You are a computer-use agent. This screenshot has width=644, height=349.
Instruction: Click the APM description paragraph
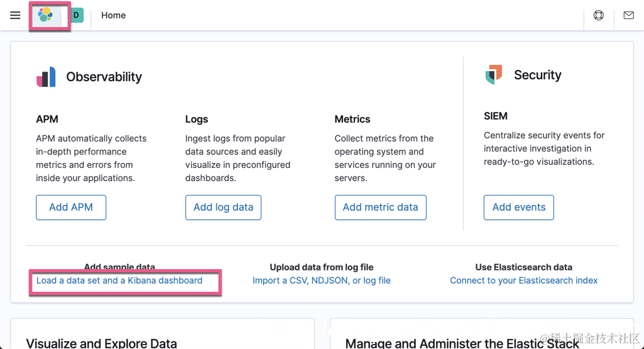click(x=91, y=158)
